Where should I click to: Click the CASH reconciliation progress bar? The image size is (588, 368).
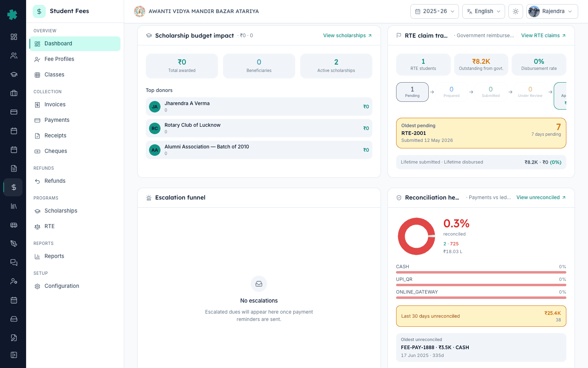pos(481,272)
